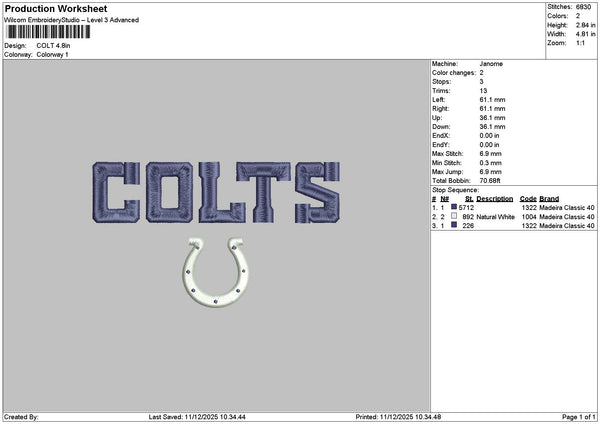The height and width of the screenshot is (424, 600).
Task: Click the Width value 4.81 in
Action: (x=585, y=34)
